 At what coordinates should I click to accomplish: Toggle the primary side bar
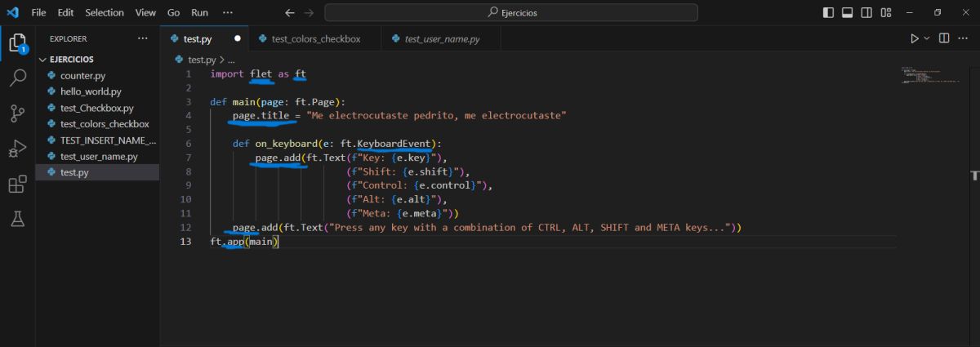pyautogui.click(x=829, y=13)
